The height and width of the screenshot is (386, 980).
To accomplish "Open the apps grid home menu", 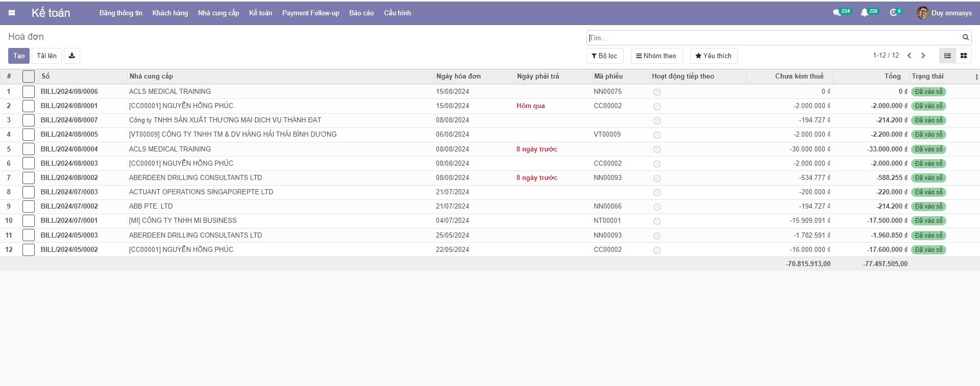I will 12,13.
